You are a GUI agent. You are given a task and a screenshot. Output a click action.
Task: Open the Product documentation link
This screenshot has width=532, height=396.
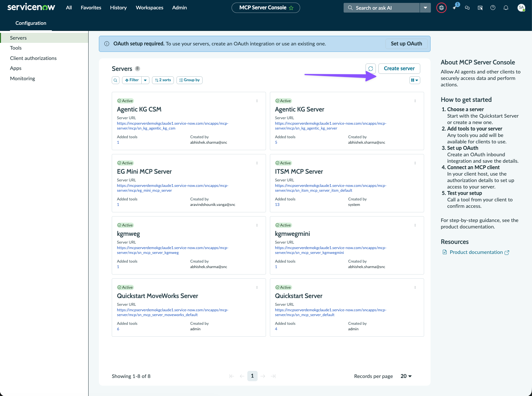pos(476,252)
